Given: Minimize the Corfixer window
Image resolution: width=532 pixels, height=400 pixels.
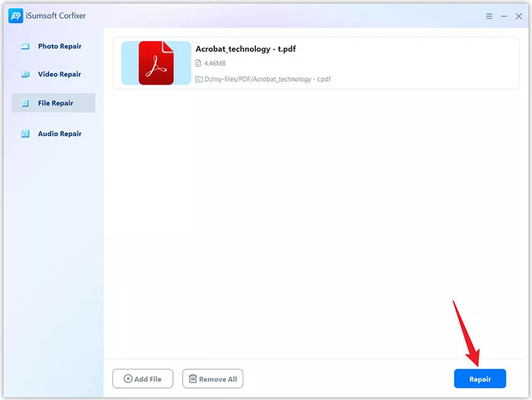Looking at the screenshot, I should [504, 16].
